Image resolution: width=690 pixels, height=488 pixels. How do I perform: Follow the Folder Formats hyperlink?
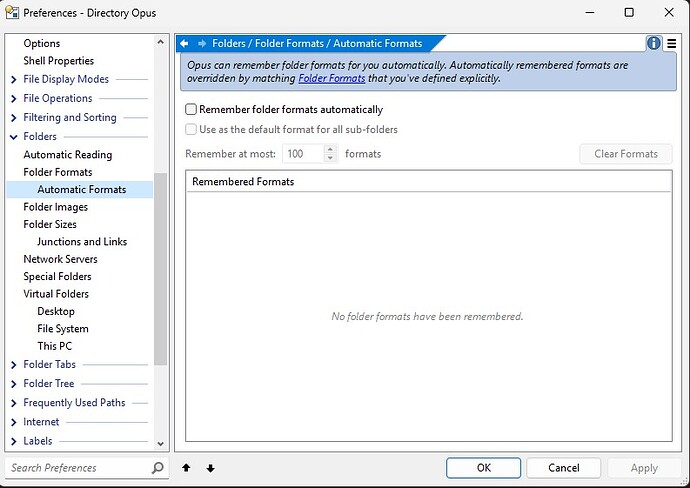point(332,78)
